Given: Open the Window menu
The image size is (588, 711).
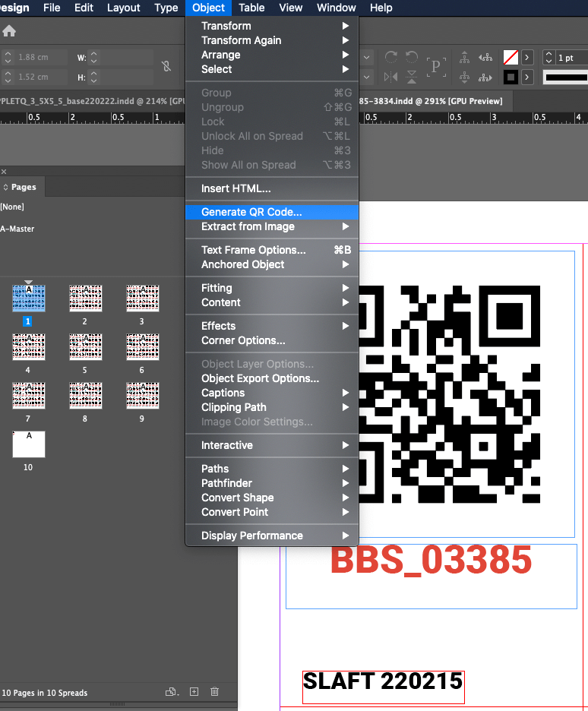Looking at the screenshot, I should click(336, 8).
